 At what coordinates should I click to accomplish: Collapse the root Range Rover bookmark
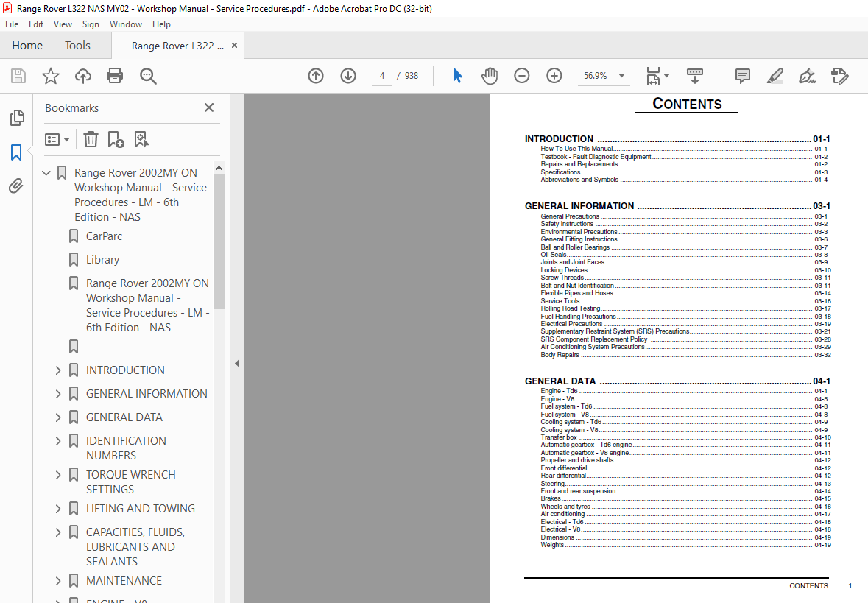tap(46, 173)
